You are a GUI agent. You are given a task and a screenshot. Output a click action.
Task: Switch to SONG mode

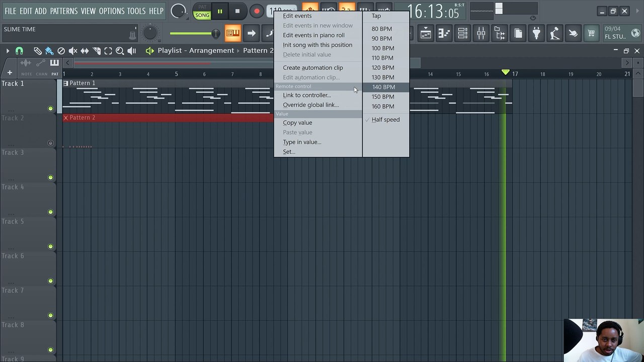click(x=202, y=15)
